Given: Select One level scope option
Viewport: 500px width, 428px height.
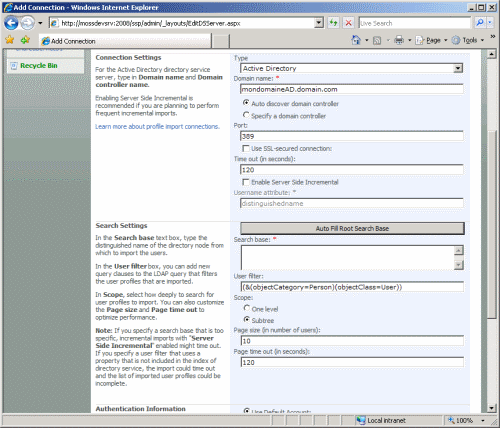Looking at the screenshot, I should (246, 308).
